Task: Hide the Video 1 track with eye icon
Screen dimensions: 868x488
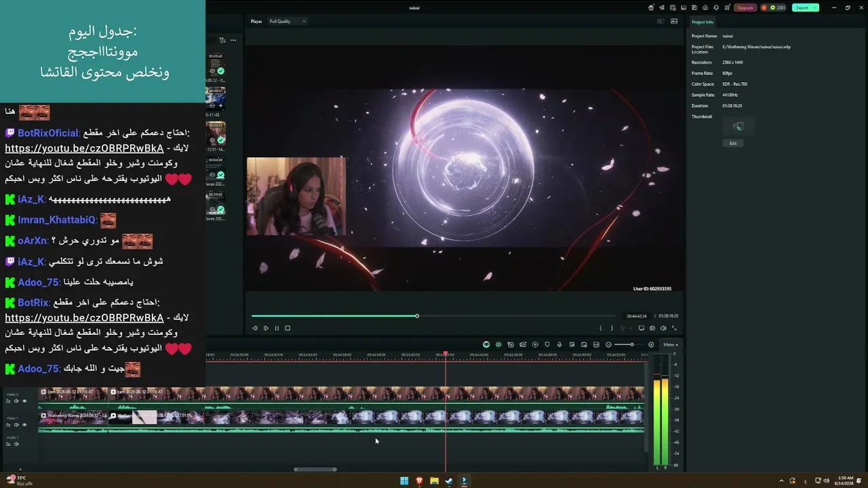Action: [24, 425]
